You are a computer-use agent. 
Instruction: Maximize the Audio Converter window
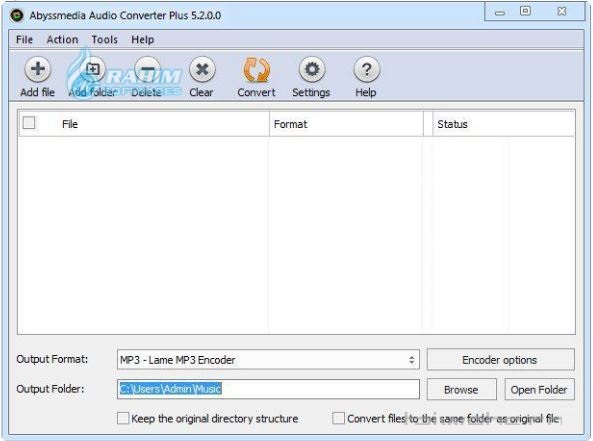click(525, 11)
